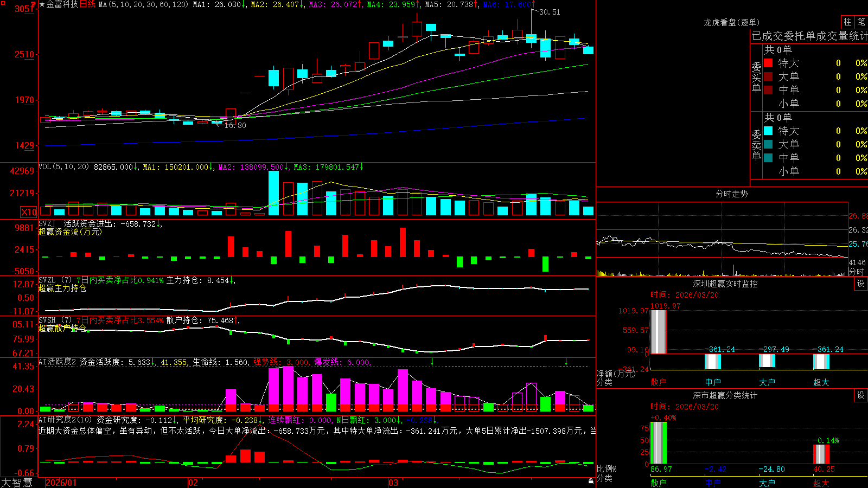This screenshot has height=488, width=868.
Task: Click the 超大 bar in 深市超赢分类统计 chart
Action: [x=821, y=454]
